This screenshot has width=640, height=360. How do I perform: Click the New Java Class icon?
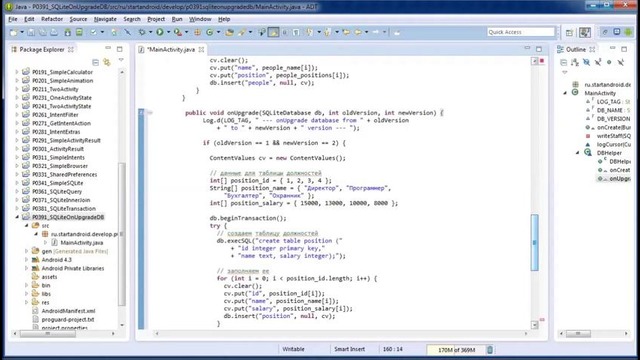pos(210,32)
